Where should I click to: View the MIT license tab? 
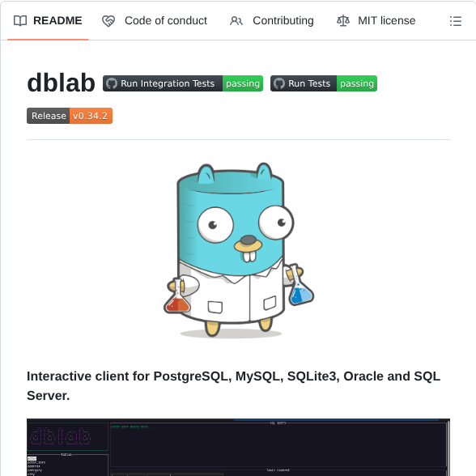click(x=376, y=21)
